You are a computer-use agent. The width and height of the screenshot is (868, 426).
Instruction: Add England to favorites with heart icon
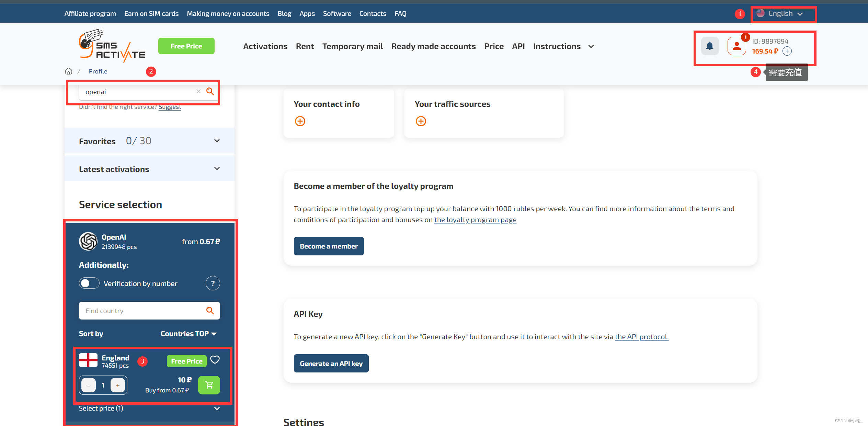click(x=215, y=360)
